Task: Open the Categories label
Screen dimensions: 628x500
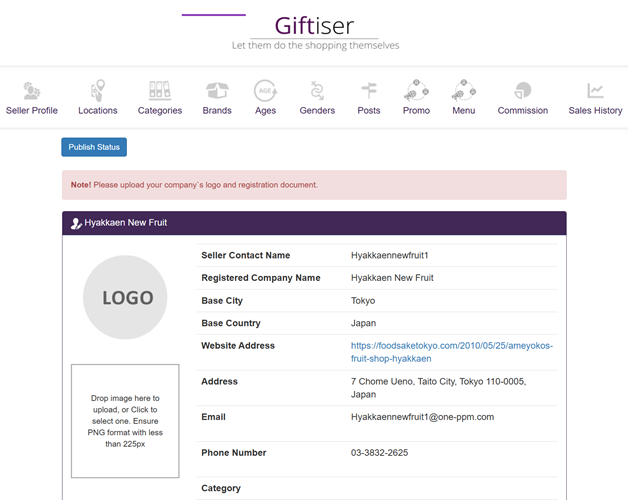Action: [x=160, y=111]
